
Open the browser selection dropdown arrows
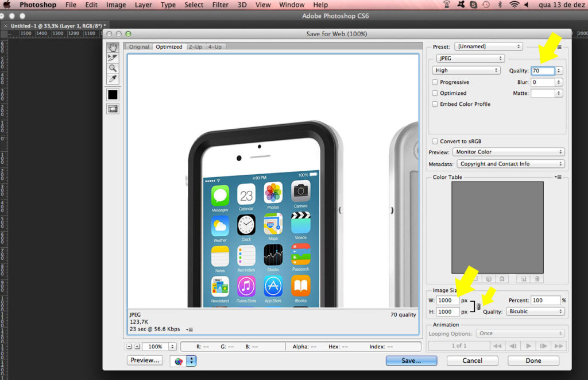click(191, 361)
